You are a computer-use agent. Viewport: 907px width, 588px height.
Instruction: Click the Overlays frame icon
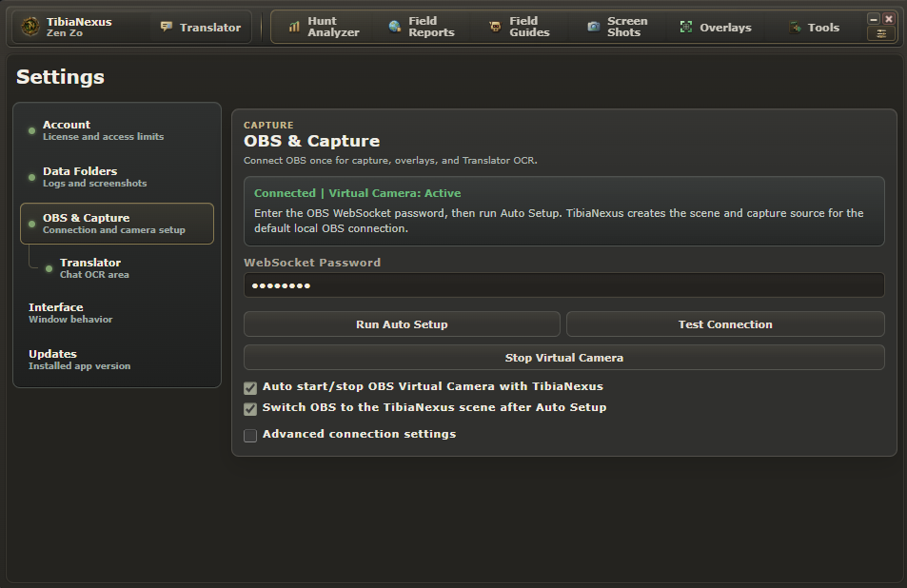point(686,27)
